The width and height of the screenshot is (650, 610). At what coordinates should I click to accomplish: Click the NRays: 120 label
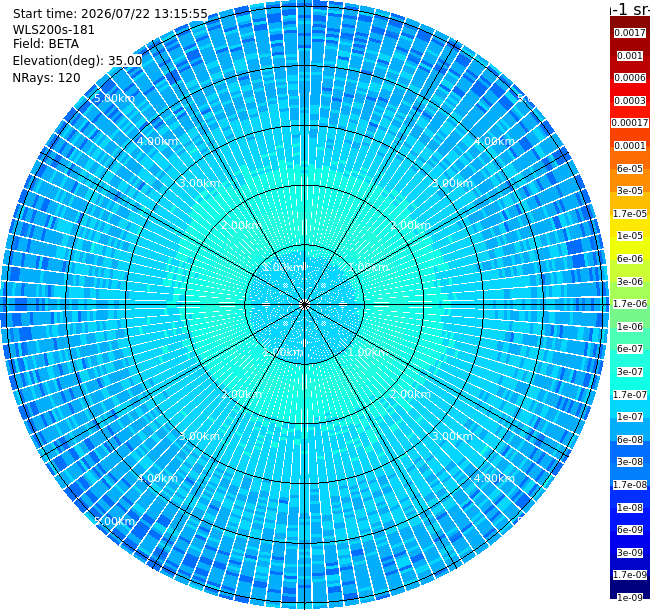point(46,77)
